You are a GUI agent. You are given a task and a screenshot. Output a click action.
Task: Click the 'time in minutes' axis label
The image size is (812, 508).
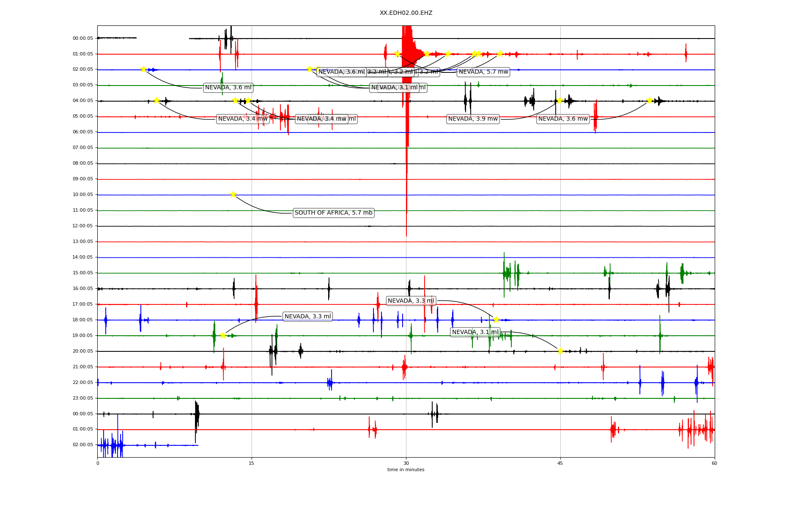point(406,470)
